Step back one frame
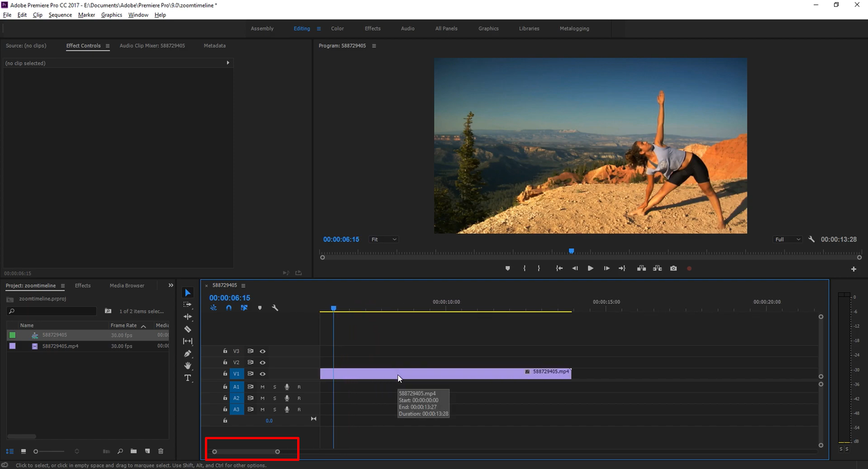Viewport: 868px width, 469px height. coord(575,268)
